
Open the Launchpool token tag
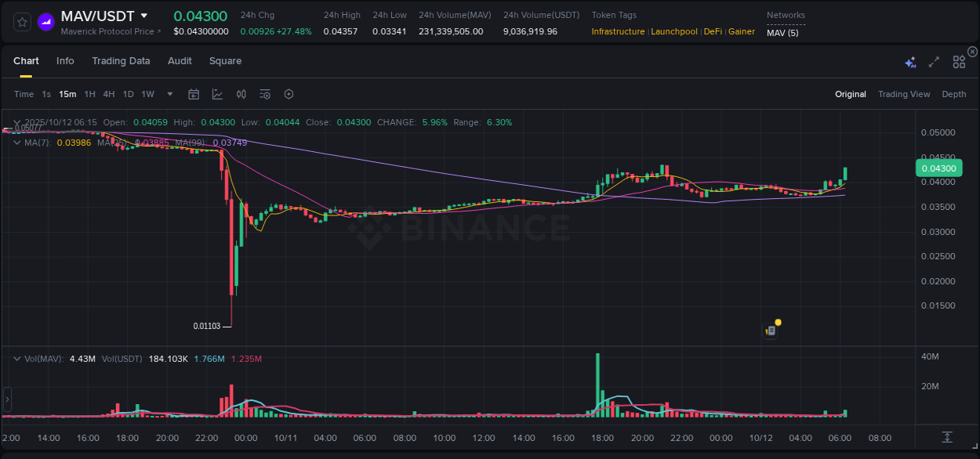click(x=674, y=31)
